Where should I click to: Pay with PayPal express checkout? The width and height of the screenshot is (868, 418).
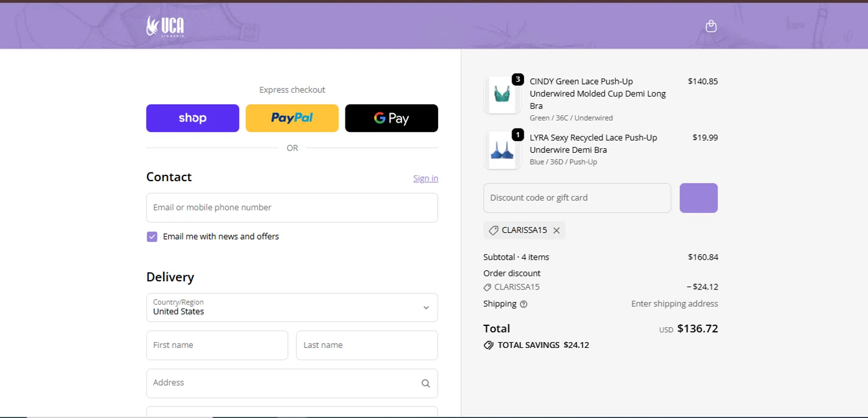tap(292, 118)
